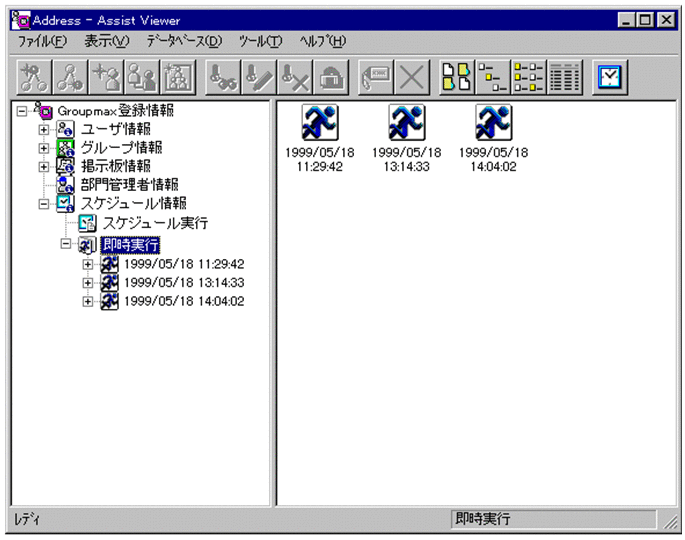Screen dimensions: 685x540
Task: Click the running-man icon labeled 14:04:02
Action: pos(494,122)
